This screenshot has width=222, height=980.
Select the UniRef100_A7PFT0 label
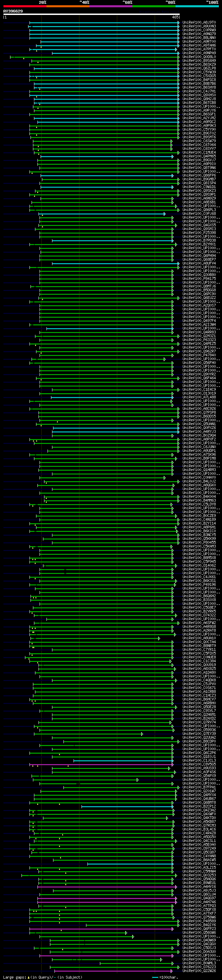tap(199, 49)
